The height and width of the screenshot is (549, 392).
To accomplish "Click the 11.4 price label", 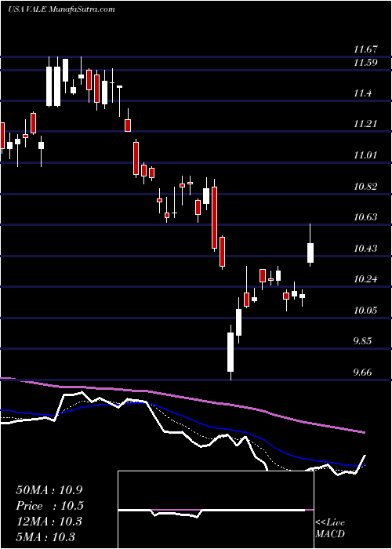I will coord(362,93).
